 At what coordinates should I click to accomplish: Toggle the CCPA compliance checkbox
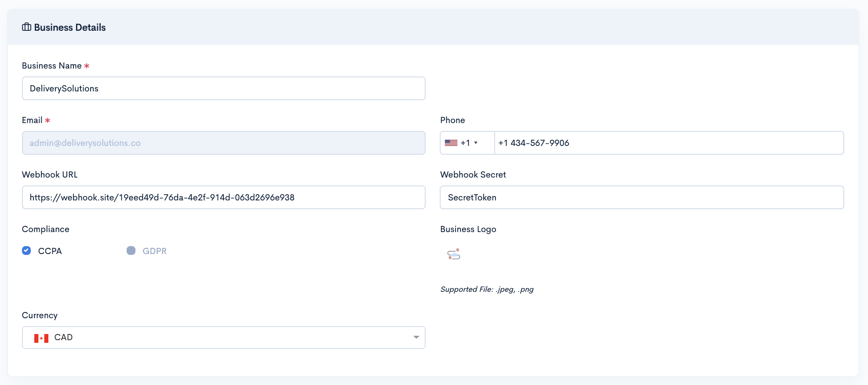tap(26, 251)
